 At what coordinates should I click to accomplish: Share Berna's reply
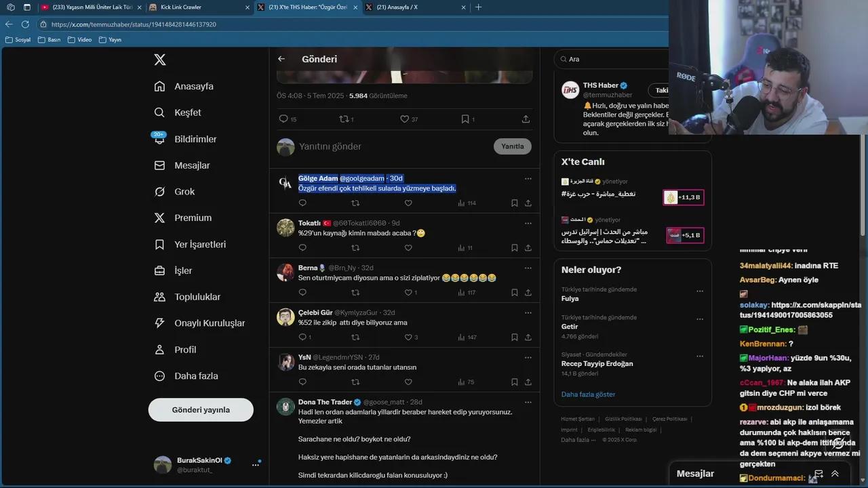tap(528, 293)
